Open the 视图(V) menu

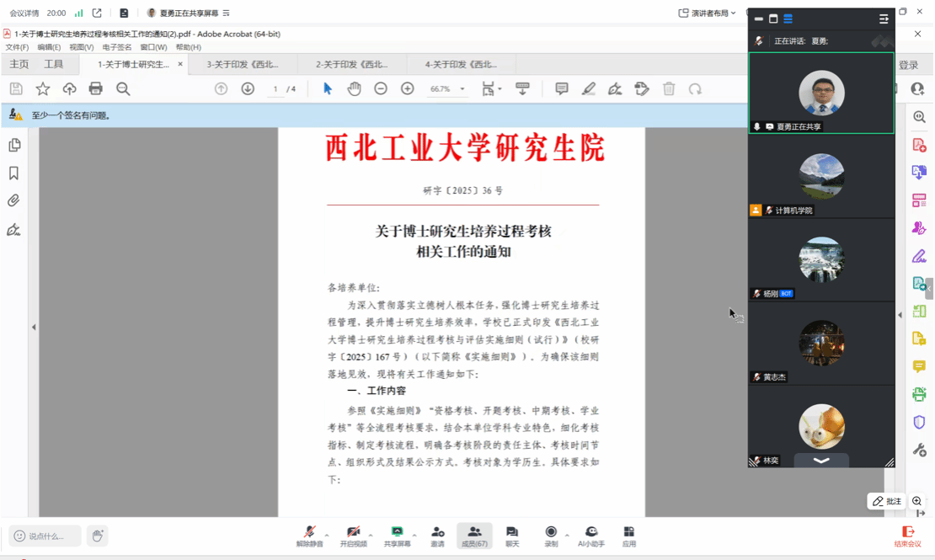(81, 48)
